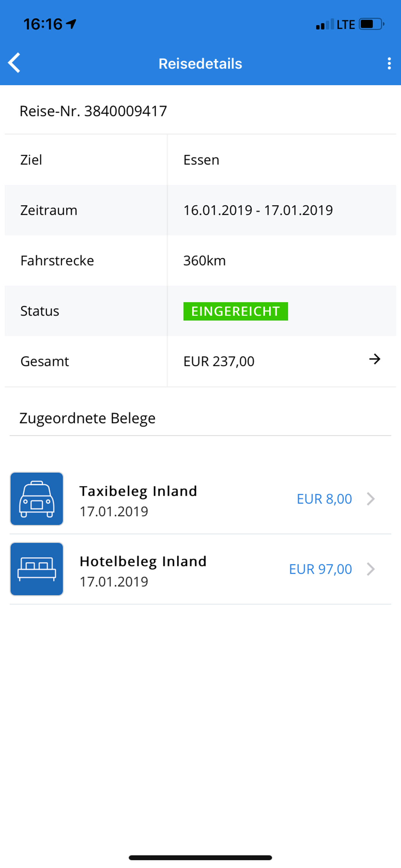
Task: Expand the Taxibeleg Inland chevron
Action: click(x=371, y=499)
